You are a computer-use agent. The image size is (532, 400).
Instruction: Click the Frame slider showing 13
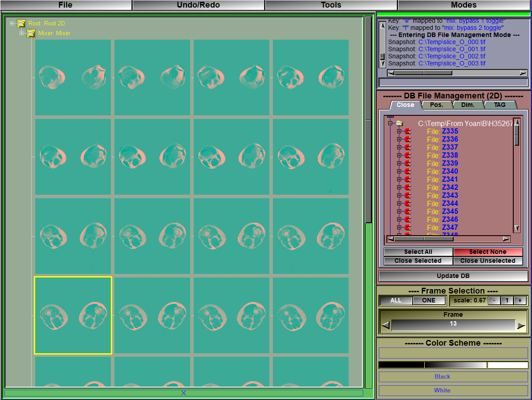(453, 325)
